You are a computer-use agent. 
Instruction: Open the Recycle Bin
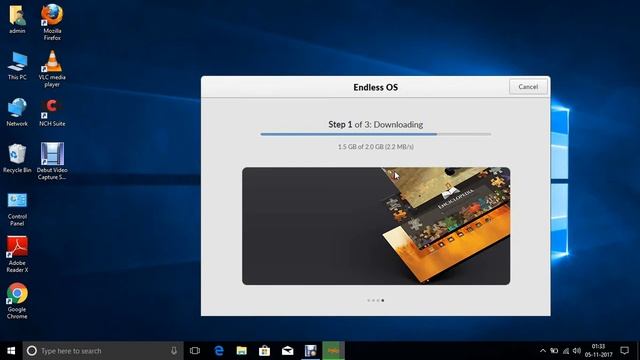coord(17,159)
